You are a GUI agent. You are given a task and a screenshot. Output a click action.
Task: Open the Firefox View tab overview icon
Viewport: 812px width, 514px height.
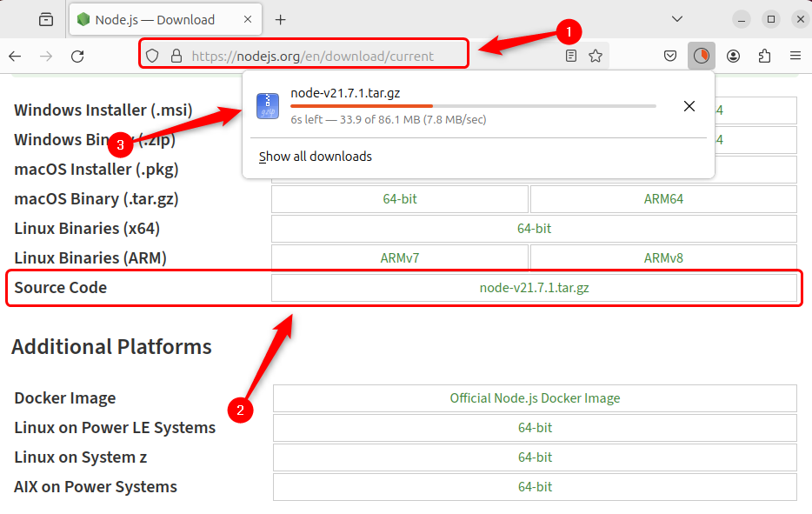(x=46, y=20)
